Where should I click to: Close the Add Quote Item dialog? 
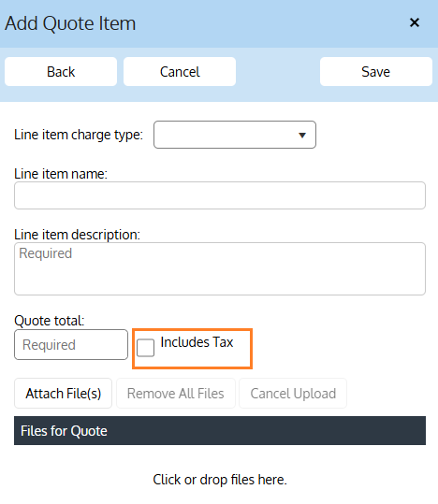point(415,22)
